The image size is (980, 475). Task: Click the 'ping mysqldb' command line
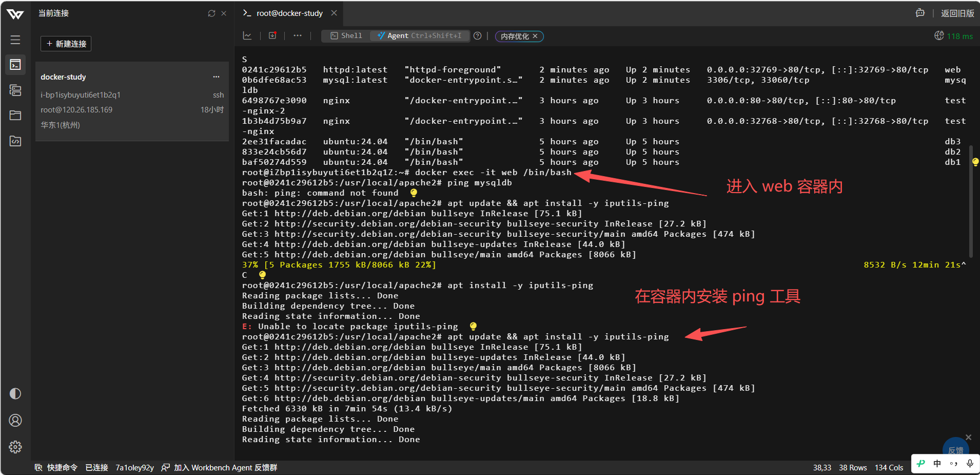(x=479, y=182)
